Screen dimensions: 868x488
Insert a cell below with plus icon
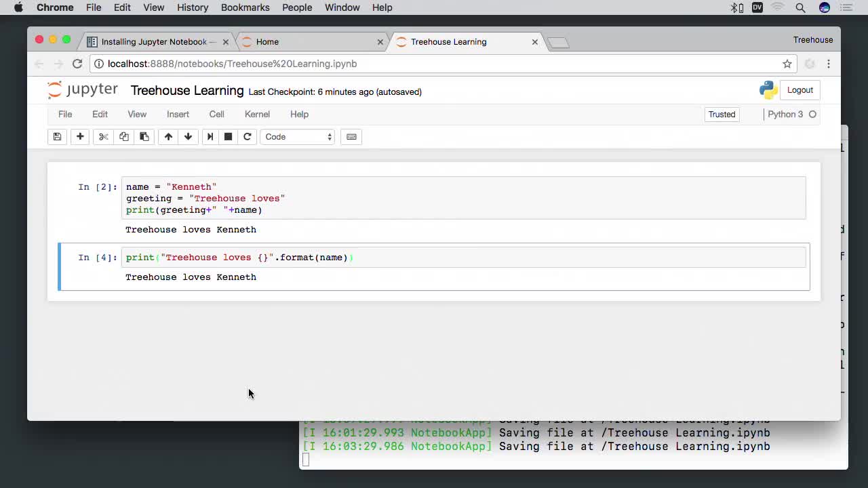(80, 137)
